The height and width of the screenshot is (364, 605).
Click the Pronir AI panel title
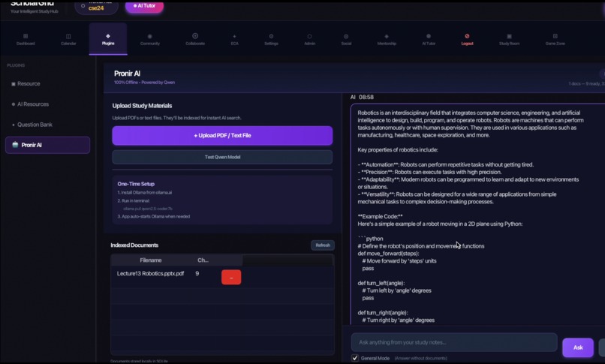127,74
